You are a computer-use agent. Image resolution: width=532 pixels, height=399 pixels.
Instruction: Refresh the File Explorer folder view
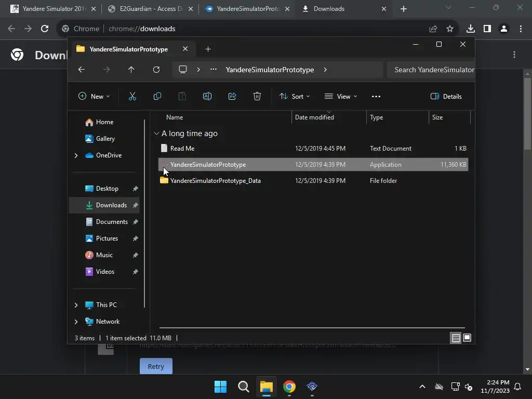pos(156,70)
